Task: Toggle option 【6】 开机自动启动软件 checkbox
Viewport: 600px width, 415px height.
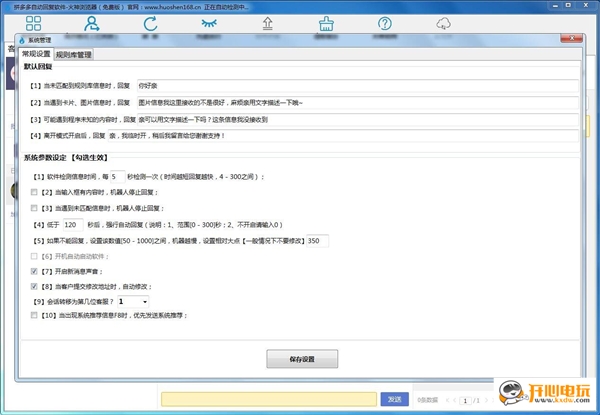Action: click(34, 256)
